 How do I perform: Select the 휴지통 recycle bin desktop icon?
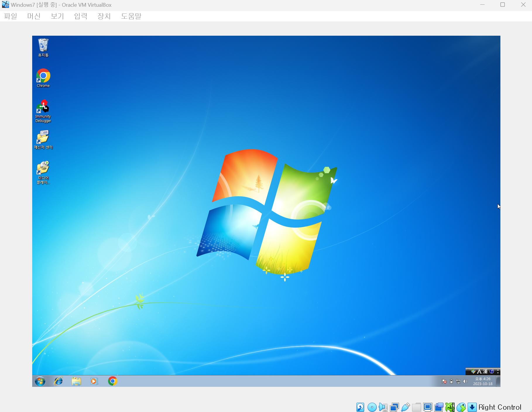[x=43, y=48]
